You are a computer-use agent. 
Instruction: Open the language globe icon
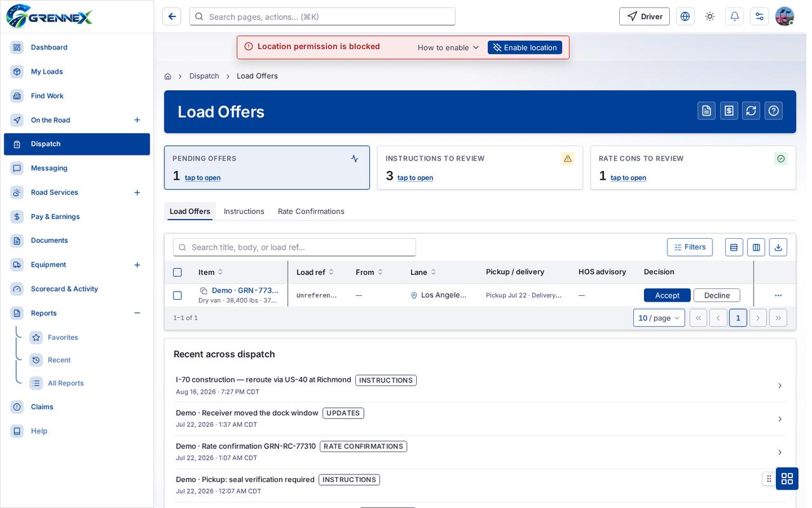tap(685, 17)
